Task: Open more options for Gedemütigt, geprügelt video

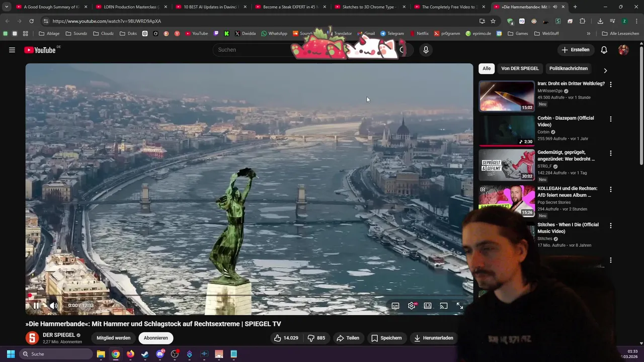Action: tap(611, 153)
